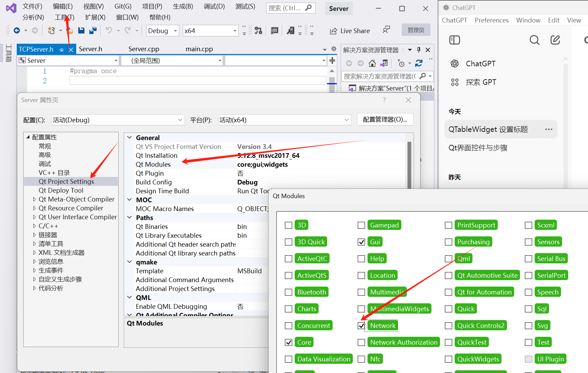588x373 pixels.
Task: Uncheck the Gui module checkbox
Action: tap(361, 242)
